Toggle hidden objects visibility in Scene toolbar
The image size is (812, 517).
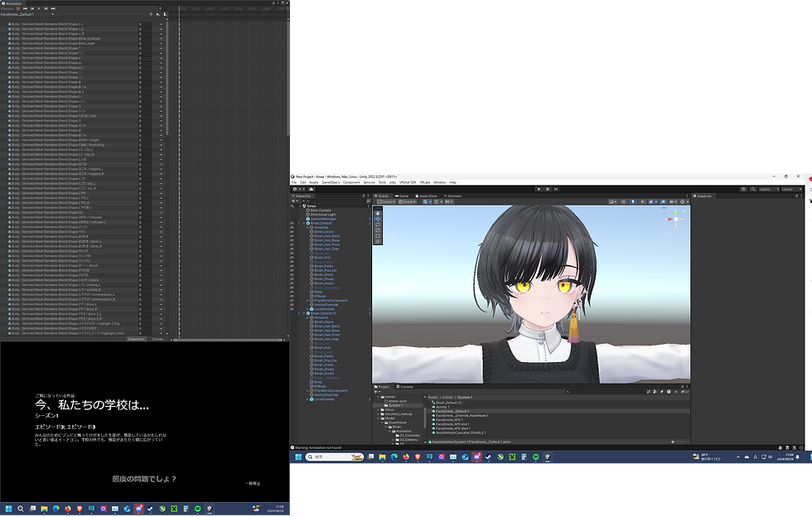pyautogui.click(x=663, y=201)
